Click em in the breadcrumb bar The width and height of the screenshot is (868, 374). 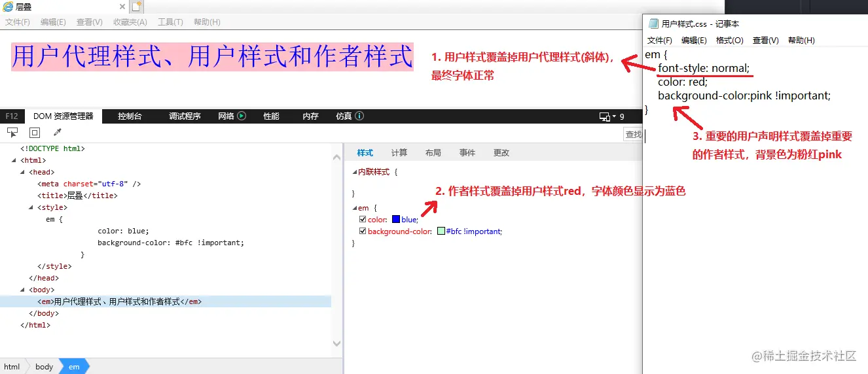(74, 367)
